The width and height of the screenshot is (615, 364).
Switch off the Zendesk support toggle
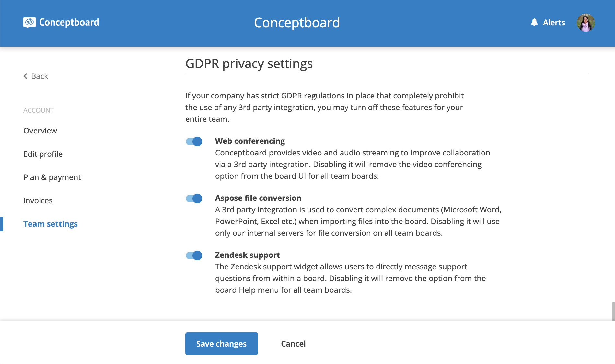coord(194,256)
